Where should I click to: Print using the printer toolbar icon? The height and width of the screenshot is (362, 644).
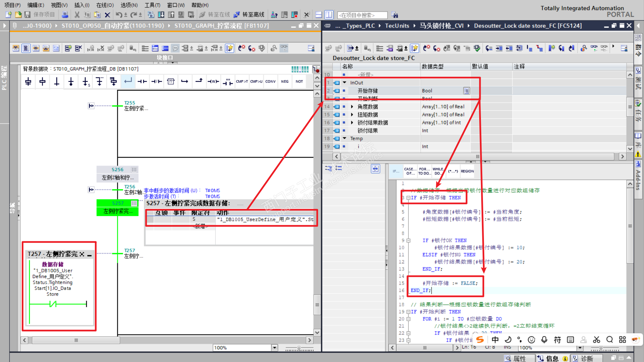tap(65, 15)
